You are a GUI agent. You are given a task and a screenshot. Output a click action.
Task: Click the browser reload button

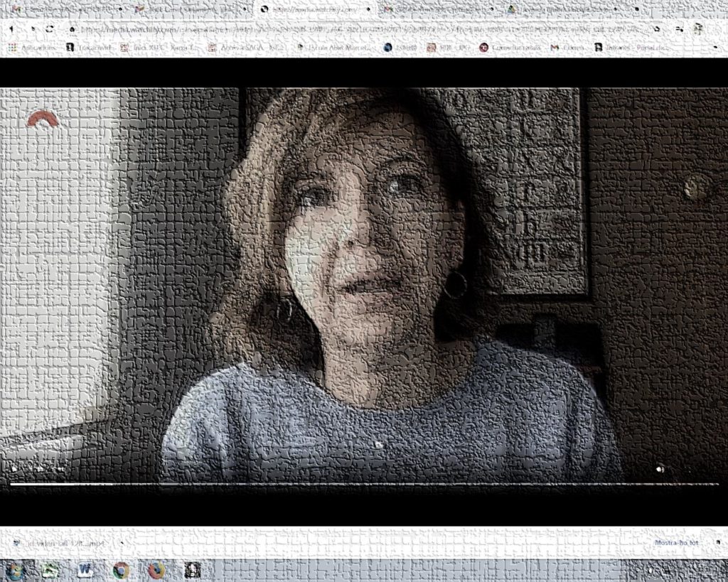[x=49, y=29]
